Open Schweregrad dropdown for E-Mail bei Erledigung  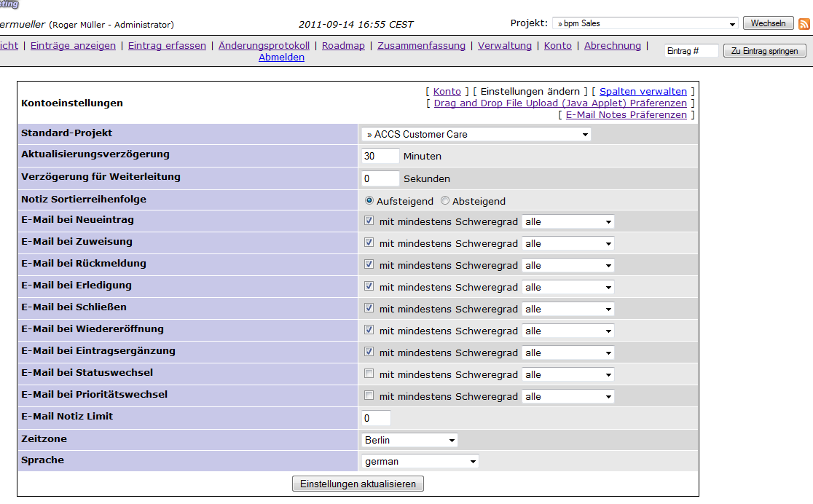[567, 287]
